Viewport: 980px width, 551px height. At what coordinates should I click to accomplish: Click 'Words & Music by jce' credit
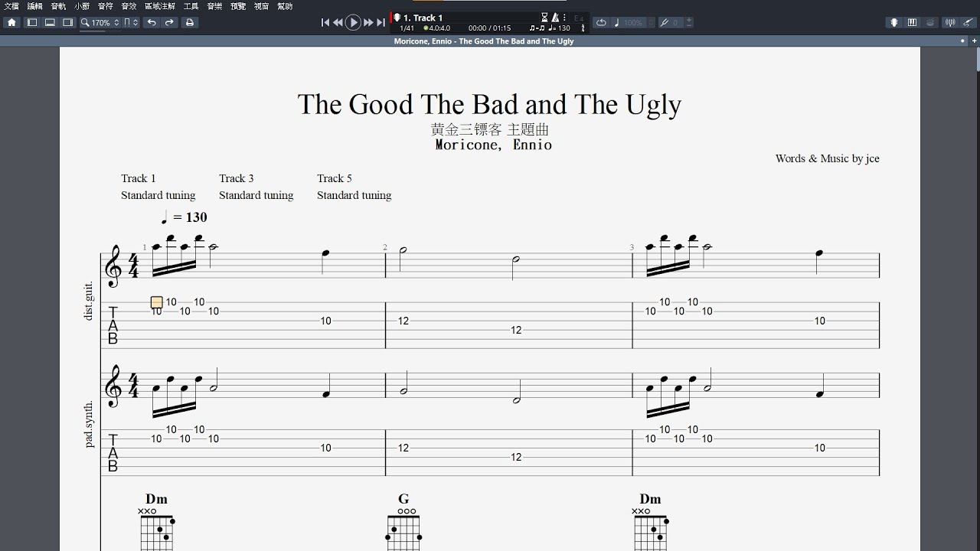tap(827, 158)
